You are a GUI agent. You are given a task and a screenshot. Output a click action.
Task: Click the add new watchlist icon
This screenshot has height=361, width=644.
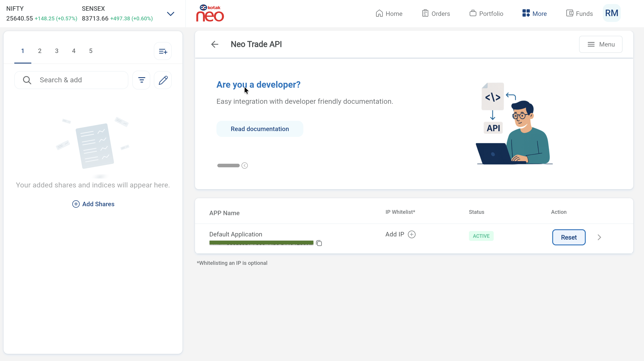click(163, 51)
